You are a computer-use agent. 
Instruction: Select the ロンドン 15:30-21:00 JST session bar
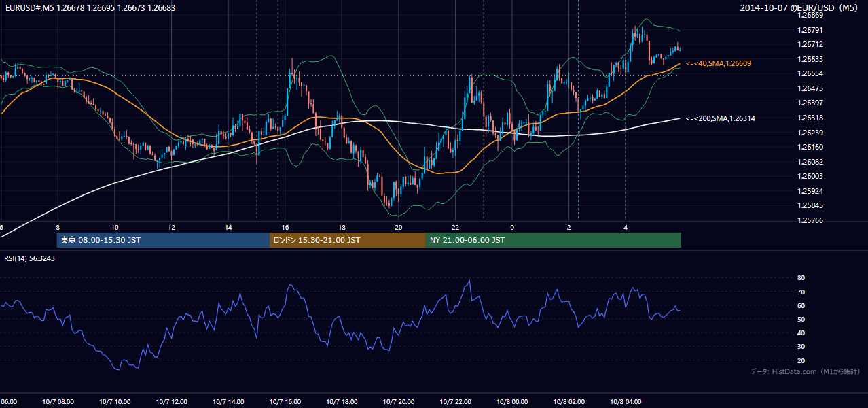tap(348, 240)
